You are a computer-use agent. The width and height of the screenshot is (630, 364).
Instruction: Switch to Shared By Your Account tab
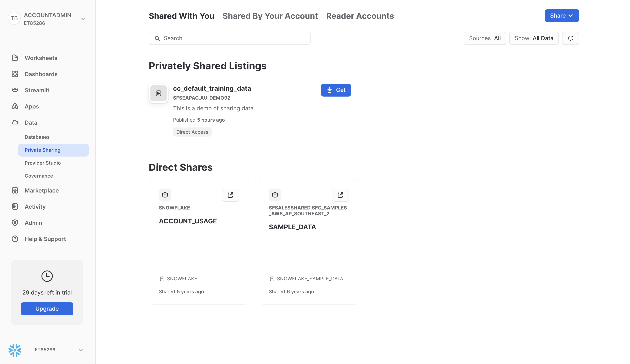pos(270,16)
